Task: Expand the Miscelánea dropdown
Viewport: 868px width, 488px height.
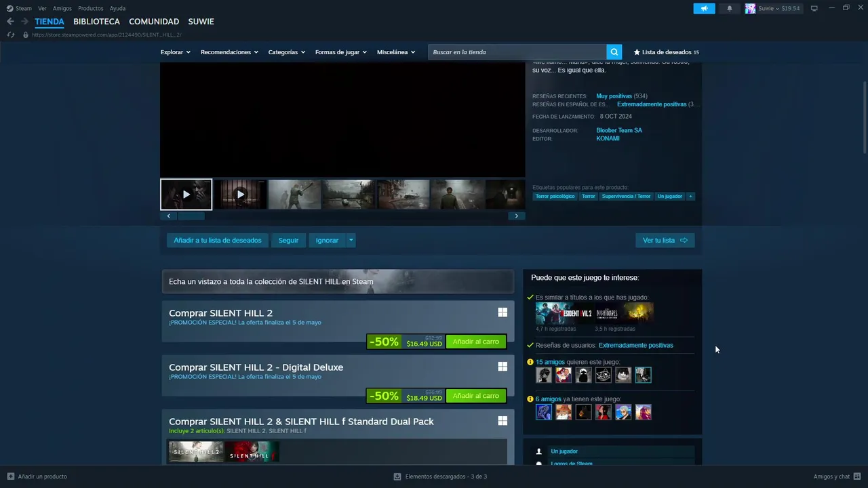Action: pos(396,52)
